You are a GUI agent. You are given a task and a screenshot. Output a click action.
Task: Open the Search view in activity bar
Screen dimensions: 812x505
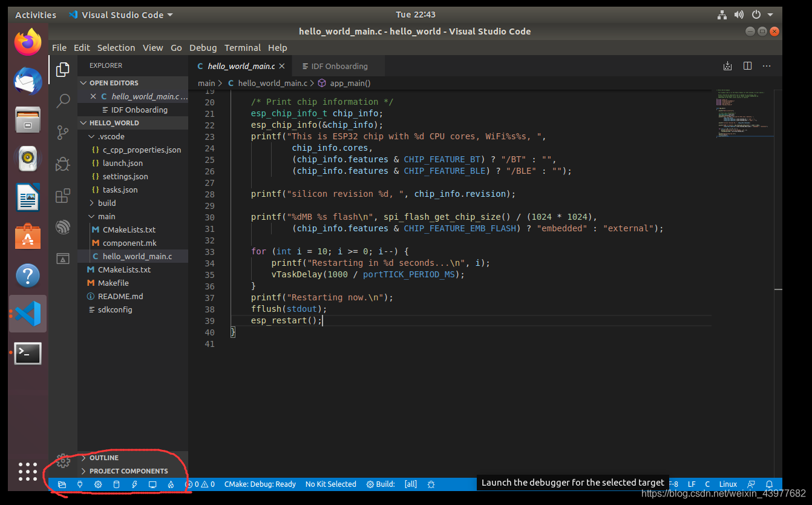click(x=63, y=101)
